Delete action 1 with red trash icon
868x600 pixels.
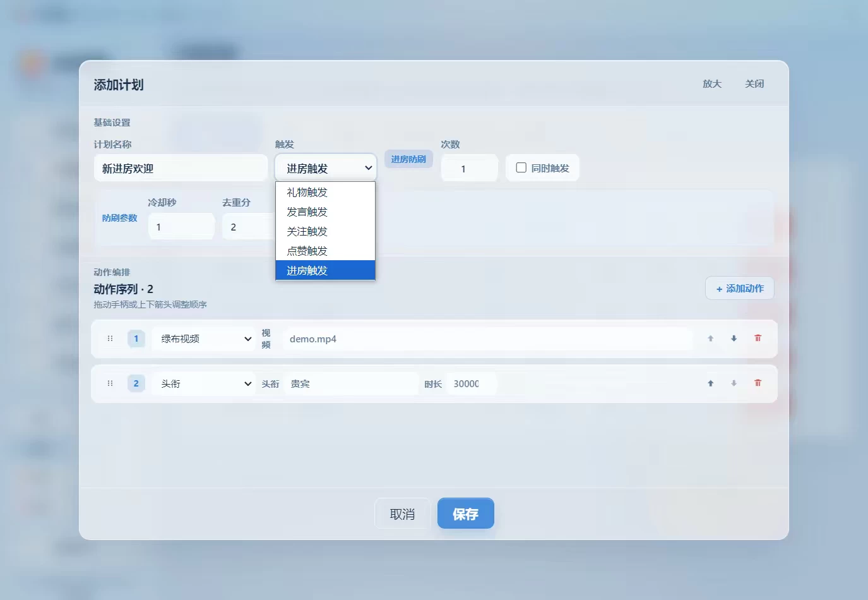[758, 339]
